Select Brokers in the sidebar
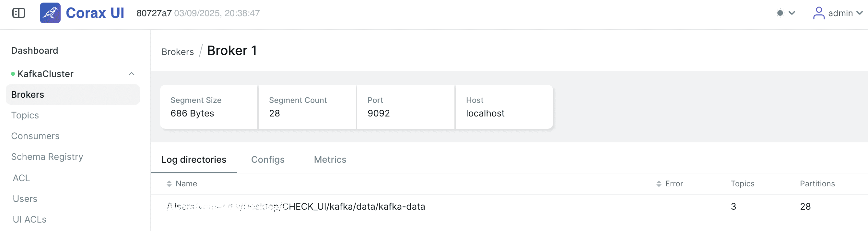The width and height of the screenshot is (868, 231). pyautogui.click(x=73, y=94)
